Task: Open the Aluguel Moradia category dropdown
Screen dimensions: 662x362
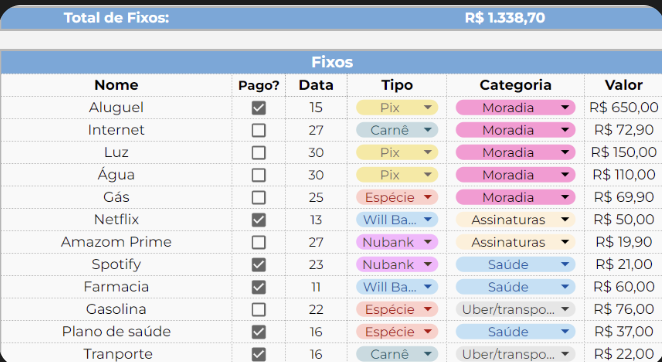Action: (515, 108)
